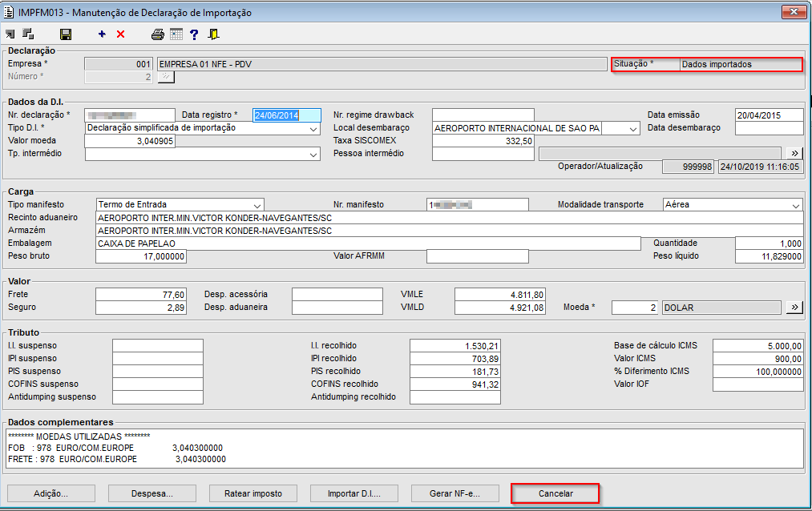Add a new record with the blue plus icon
This screenshot has width=812, height=511.
pyautogui.click(x=102, y=34)
